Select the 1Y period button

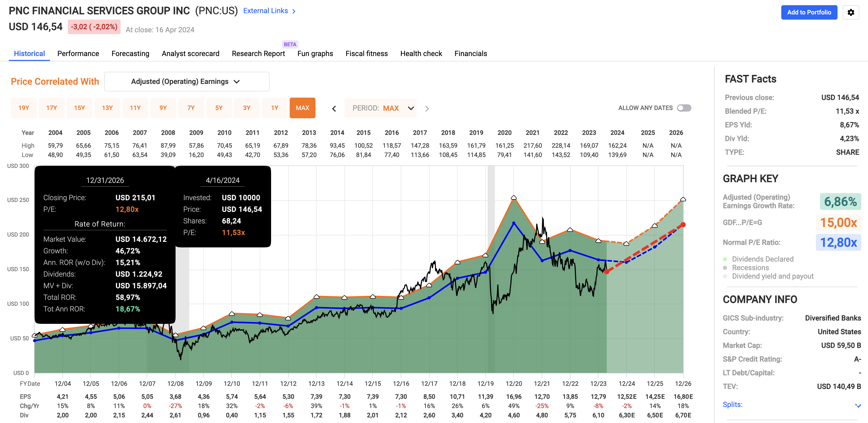click(275, 108)
